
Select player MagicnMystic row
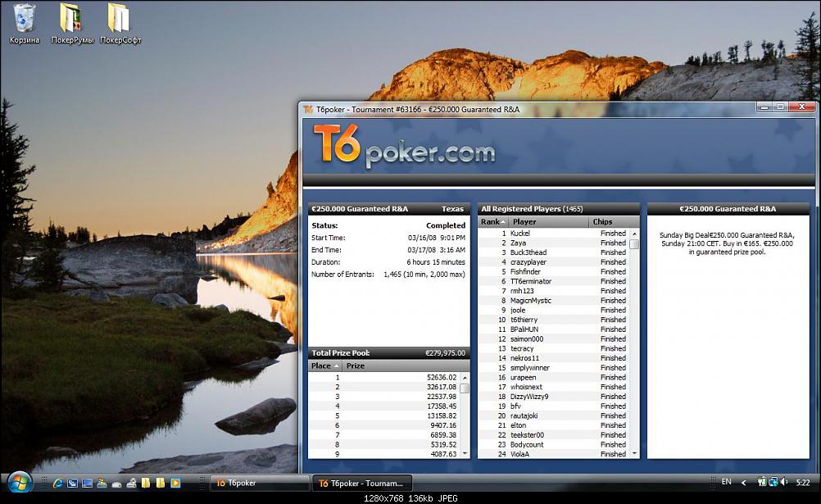[x=554, y=300]
